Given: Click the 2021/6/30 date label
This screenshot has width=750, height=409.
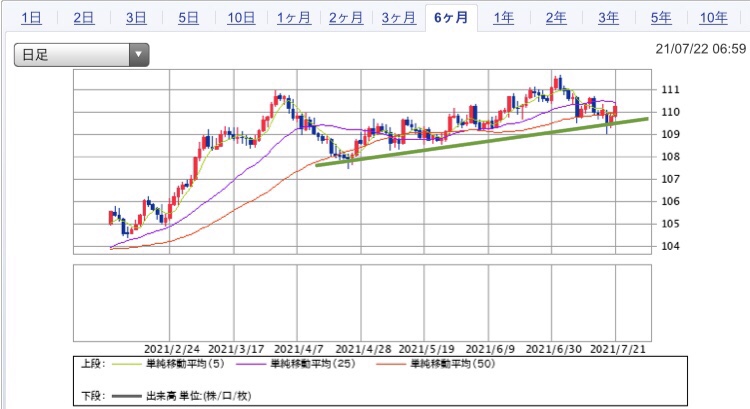Looking at the screenshot, I should coord(553,349).
